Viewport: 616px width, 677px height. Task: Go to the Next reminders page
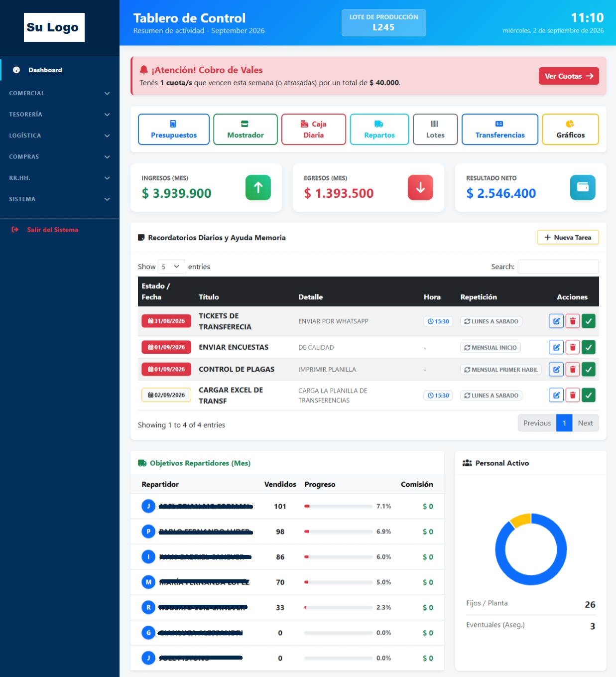click(585, 423)
